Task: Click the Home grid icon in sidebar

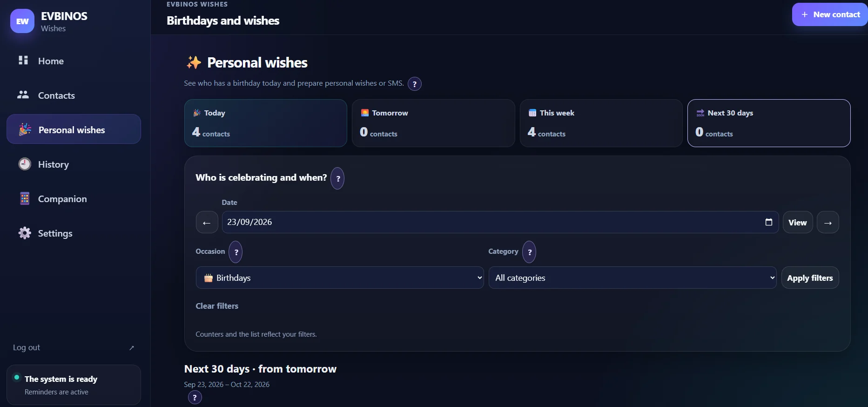Action: click(x=23, y=60)
